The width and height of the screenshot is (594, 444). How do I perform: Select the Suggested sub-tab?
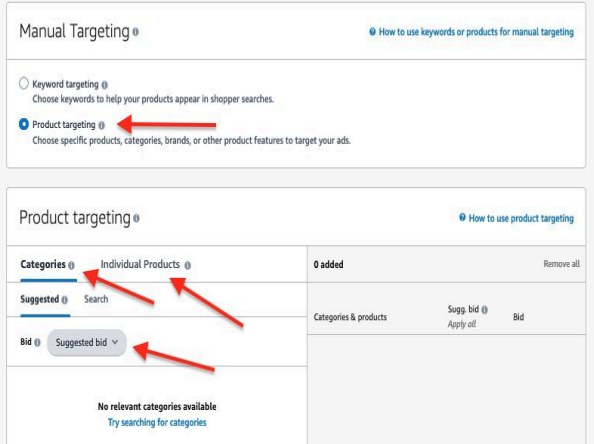pyautogui.click(x=39, y=299)
